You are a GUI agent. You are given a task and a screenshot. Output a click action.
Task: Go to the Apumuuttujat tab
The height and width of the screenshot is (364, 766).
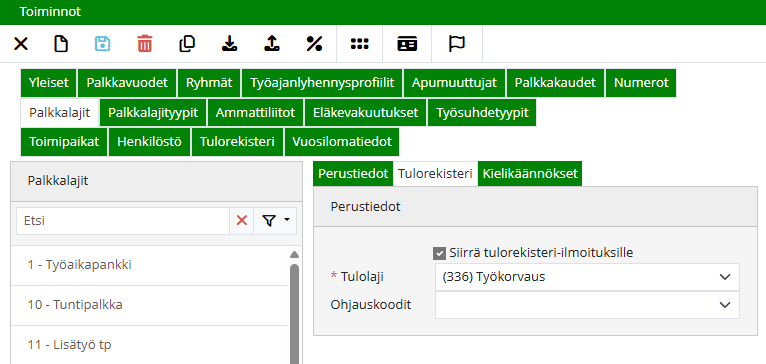point(454,83)
